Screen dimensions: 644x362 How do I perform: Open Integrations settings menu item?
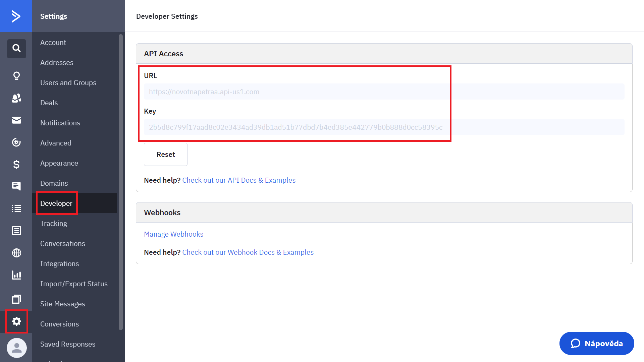click(x=60, y=264)
